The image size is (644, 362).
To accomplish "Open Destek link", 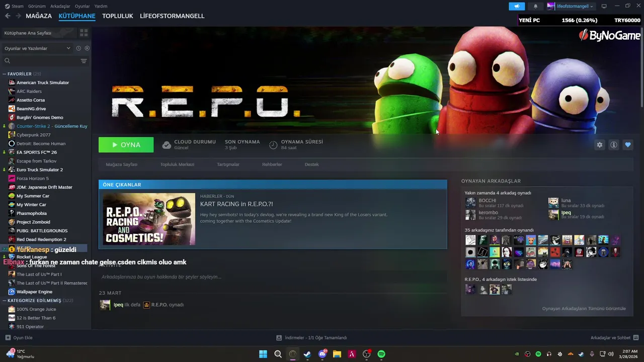I will point(312,164).
